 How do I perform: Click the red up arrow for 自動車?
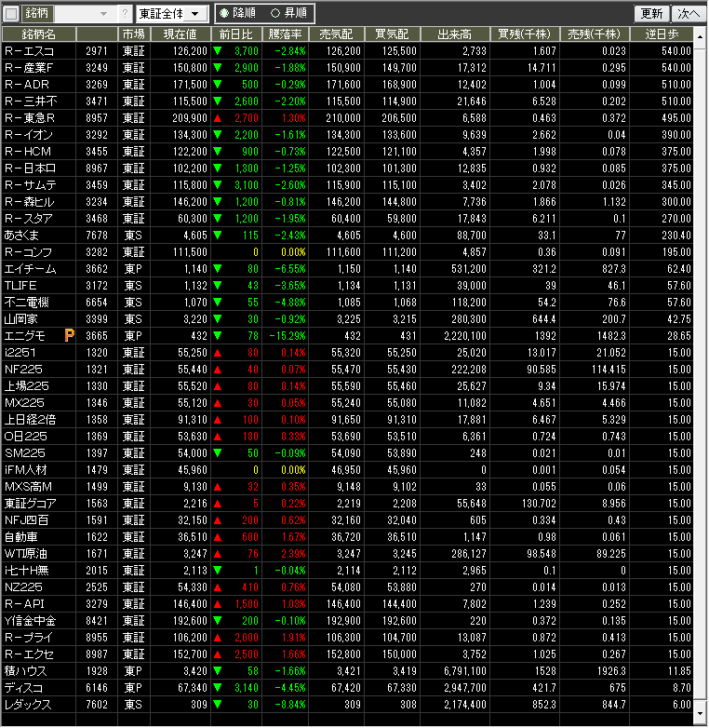pyautogui.click(x=217, y=537)
